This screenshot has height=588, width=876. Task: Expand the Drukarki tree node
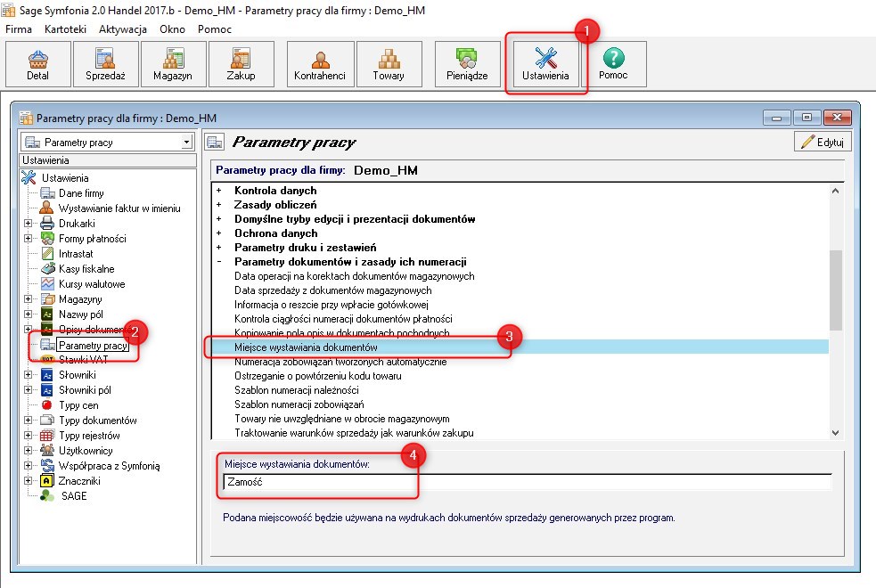28,224
